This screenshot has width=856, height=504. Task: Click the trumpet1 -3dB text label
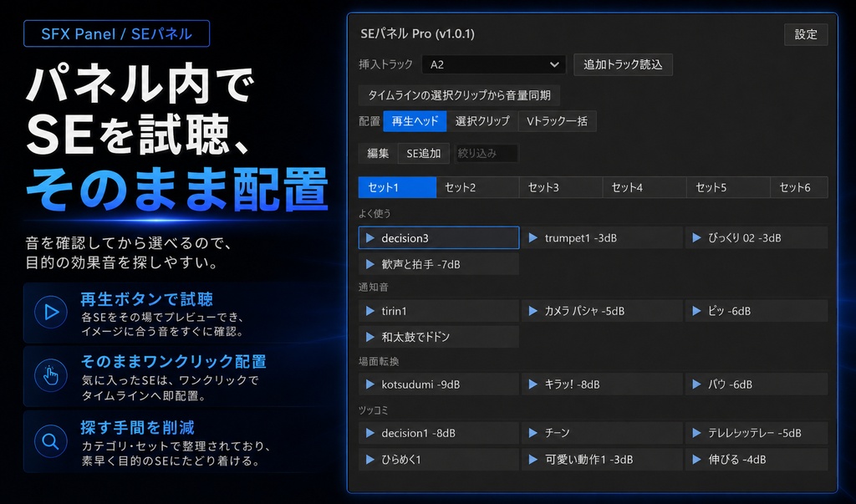point(581,238)
